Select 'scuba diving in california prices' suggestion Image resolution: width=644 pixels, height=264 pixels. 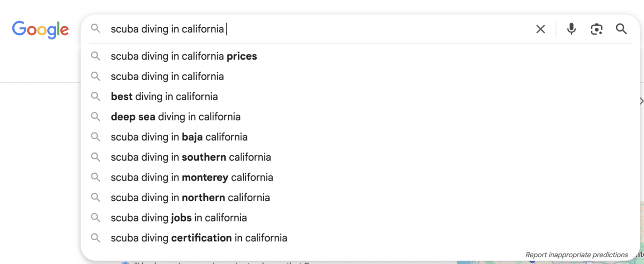(360, 56)
